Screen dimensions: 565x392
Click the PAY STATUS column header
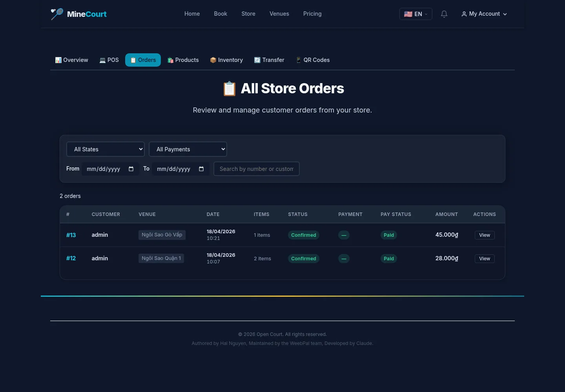[x=396, y=214]
